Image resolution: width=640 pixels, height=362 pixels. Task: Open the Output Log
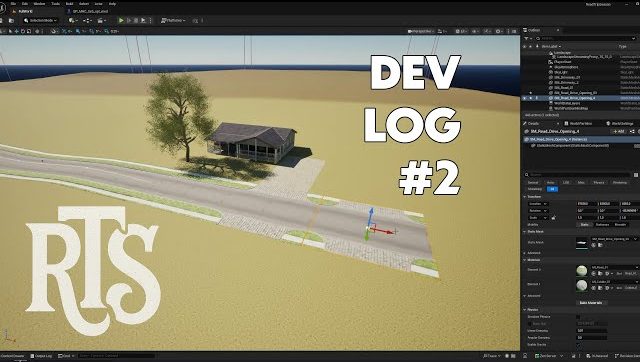pyautogui.click(x=41, y=356)
